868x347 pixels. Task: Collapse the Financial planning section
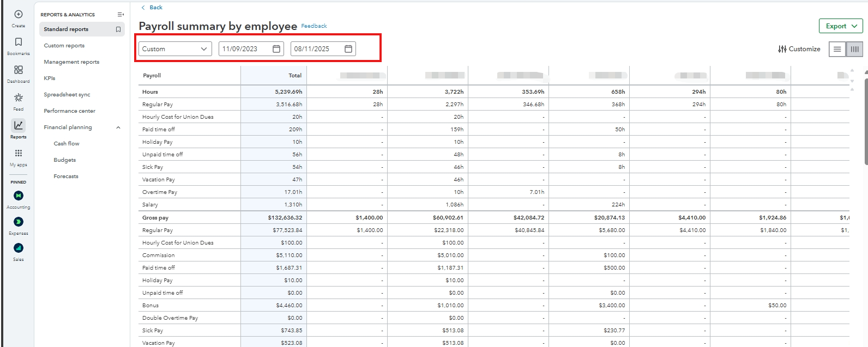tap(118, 127)
